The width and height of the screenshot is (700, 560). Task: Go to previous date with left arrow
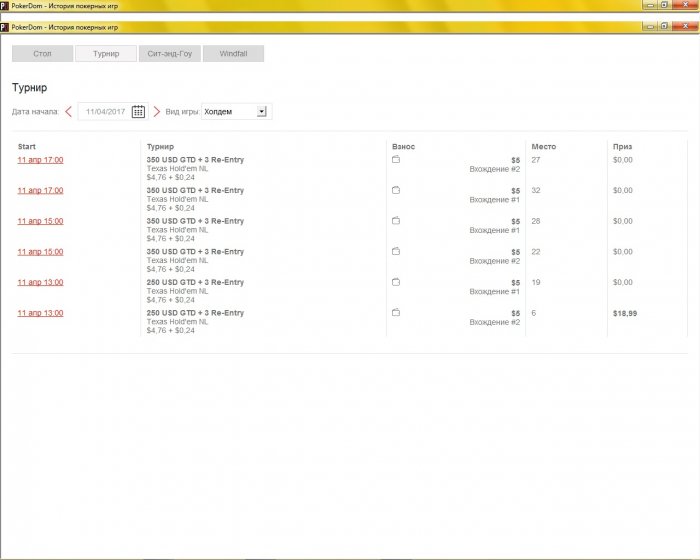(68, 112)
